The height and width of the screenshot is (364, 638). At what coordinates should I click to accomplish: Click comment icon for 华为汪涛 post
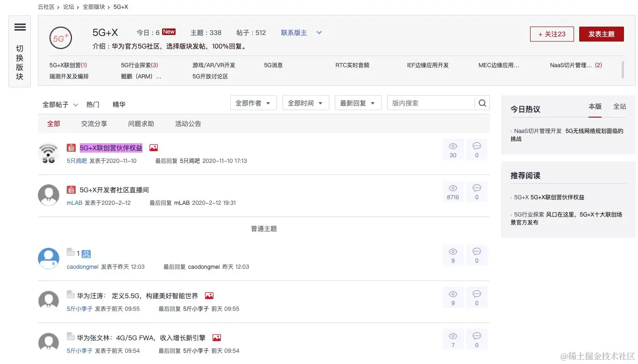pos(477,294)
